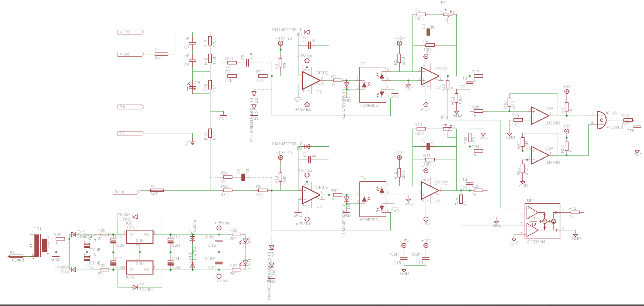Select diode D9 below IC10
Image resolution: width=644 pixels, height=306 pixels.
tap(135, 287)
